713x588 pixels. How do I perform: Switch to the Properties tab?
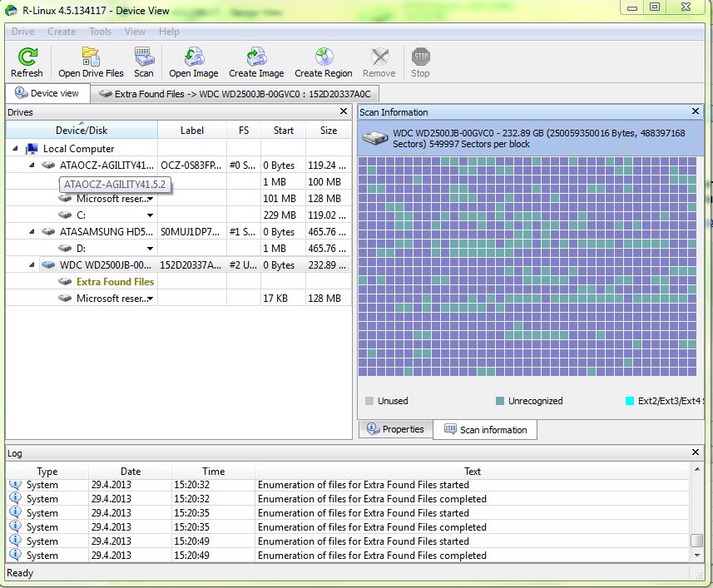pos(396,429)
